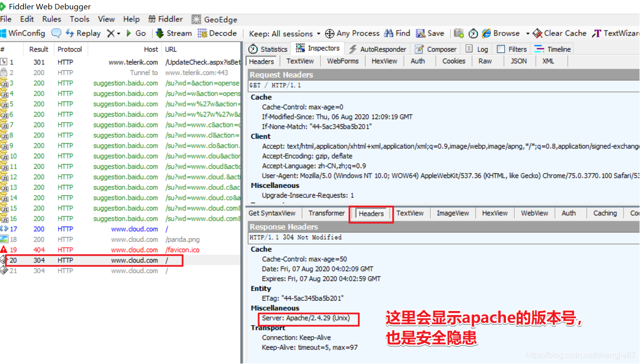Open the Raw request tab
The height and width of the screenshot is (364, 640).
pos(485,61)
